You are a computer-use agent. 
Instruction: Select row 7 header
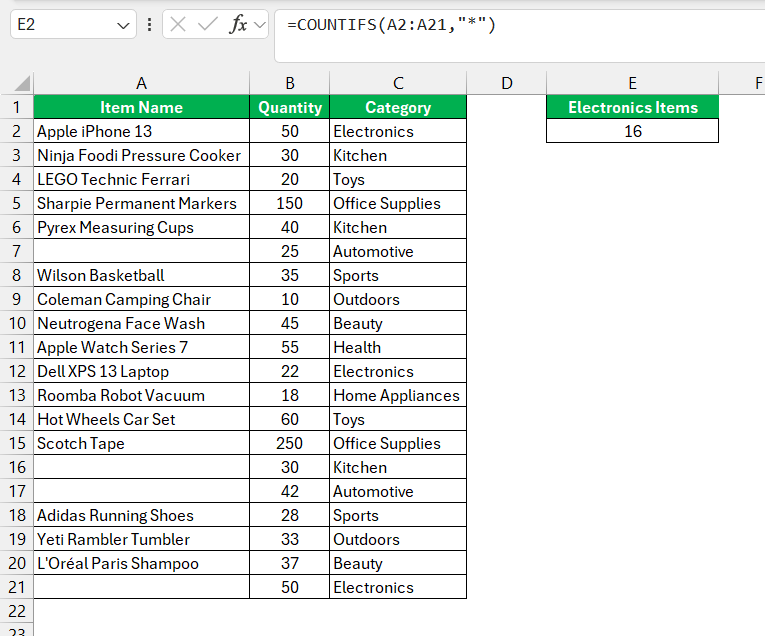click(x=17, y=251)
